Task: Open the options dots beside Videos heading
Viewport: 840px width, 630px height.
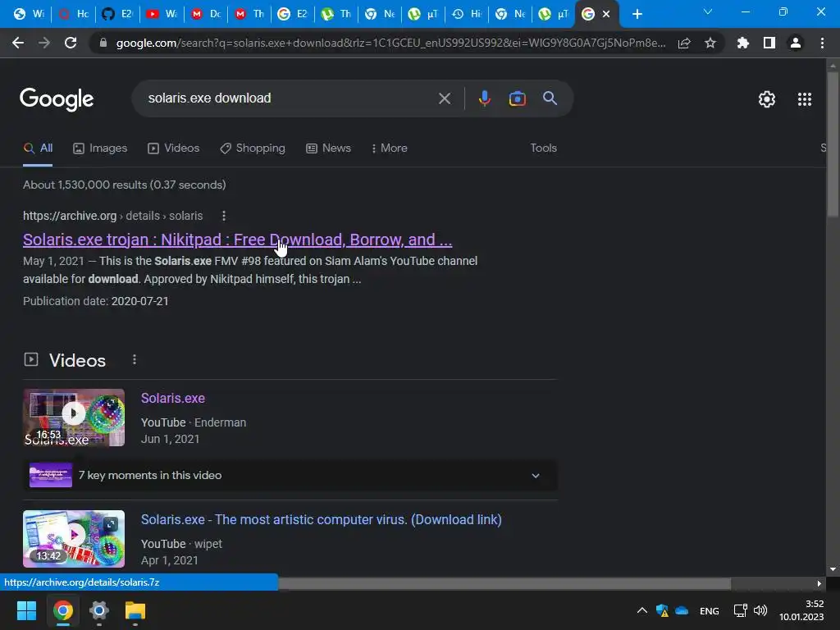Action: (135, 359)
